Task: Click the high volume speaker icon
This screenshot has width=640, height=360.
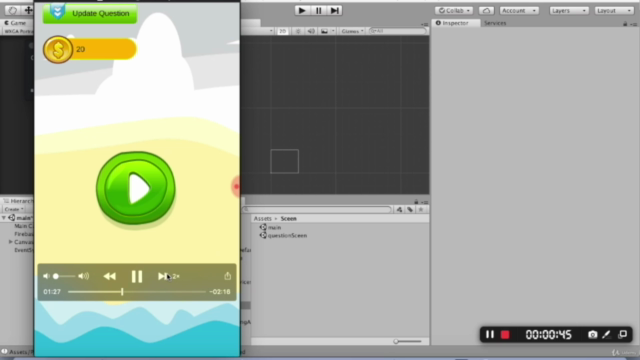Action: pos(84,276)
